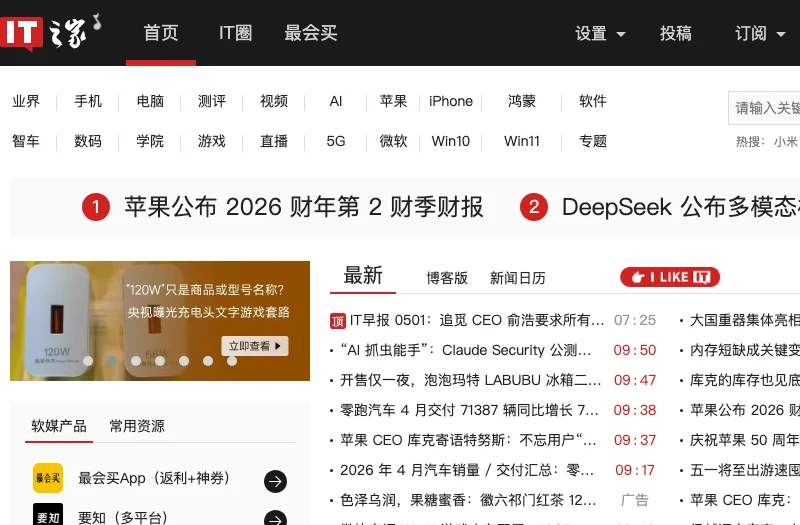The image size is (800, 525).
Task: Open the IT圈 tab
Action: (x=235, y=33)
